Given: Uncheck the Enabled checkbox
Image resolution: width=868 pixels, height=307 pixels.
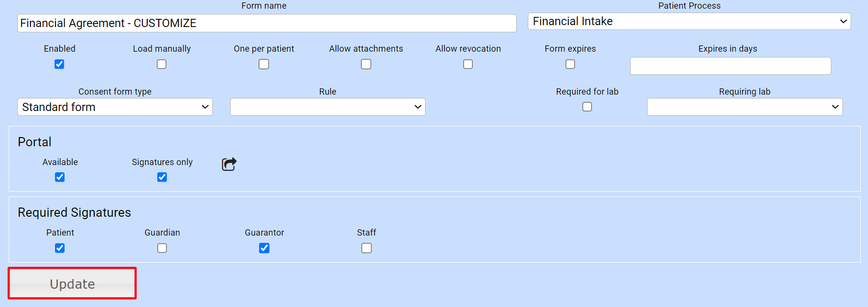Looking at the screenshot, I should pos(59,64).
